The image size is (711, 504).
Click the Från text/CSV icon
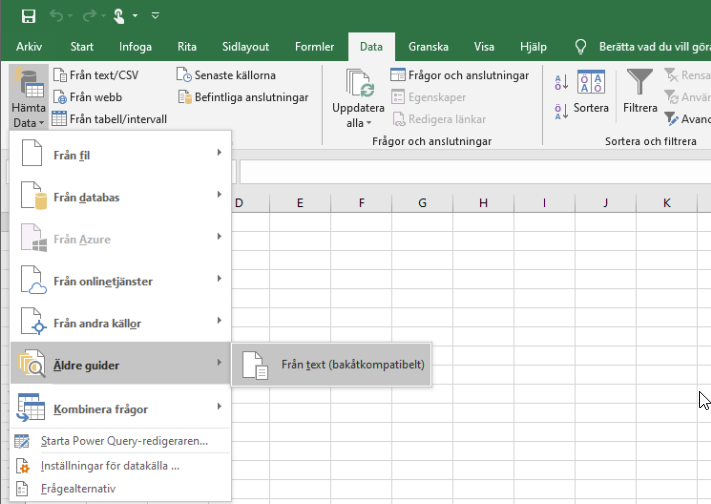click(59, 75)
